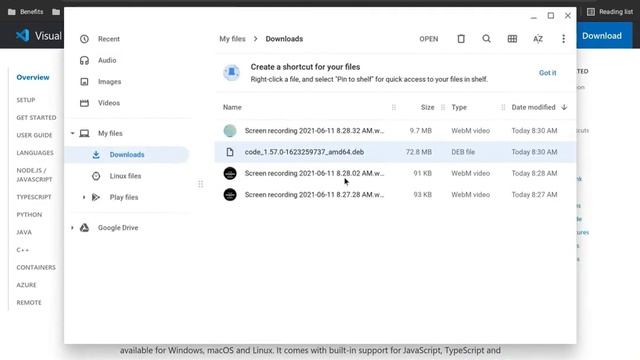This screenshot has height=360, width=640.
Task: Click the 72.8 MB size cell
Action: point(419,152)
